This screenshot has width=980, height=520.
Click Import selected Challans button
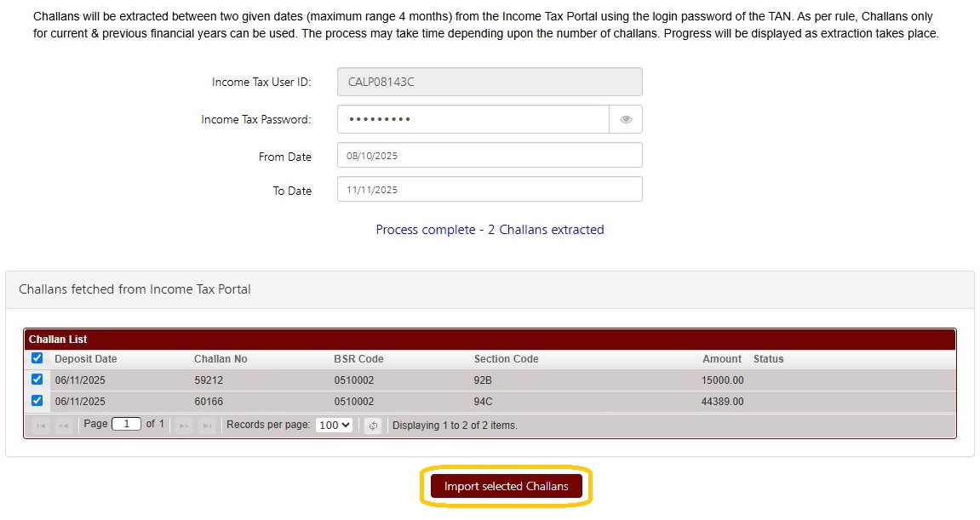pos(507,487)
